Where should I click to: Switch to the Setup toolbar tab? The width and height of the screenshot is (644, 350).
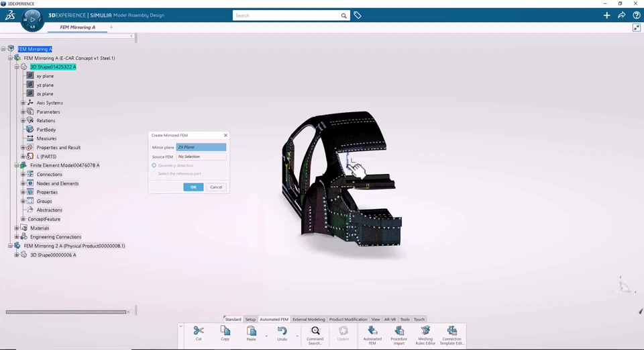250,319
